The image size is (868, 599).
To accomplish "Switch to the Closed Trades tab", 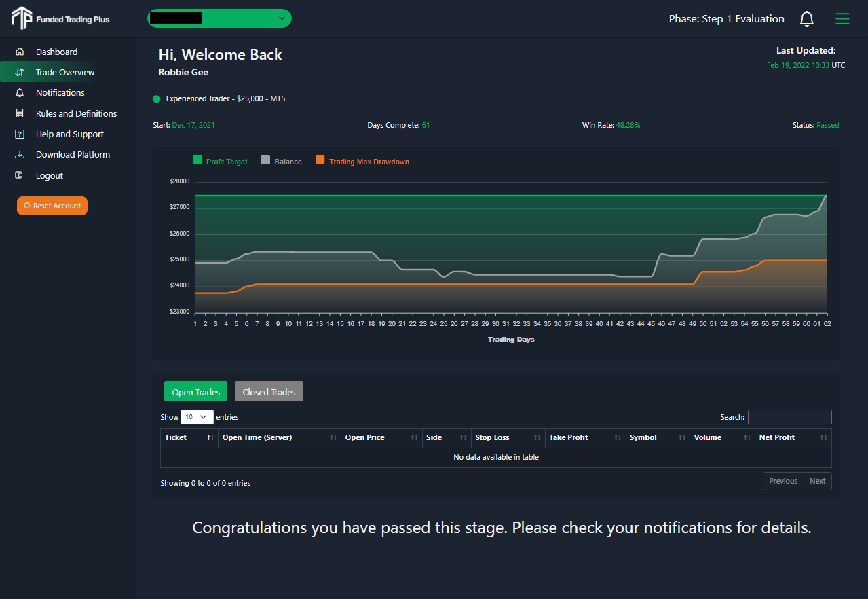I will [269, 392].
